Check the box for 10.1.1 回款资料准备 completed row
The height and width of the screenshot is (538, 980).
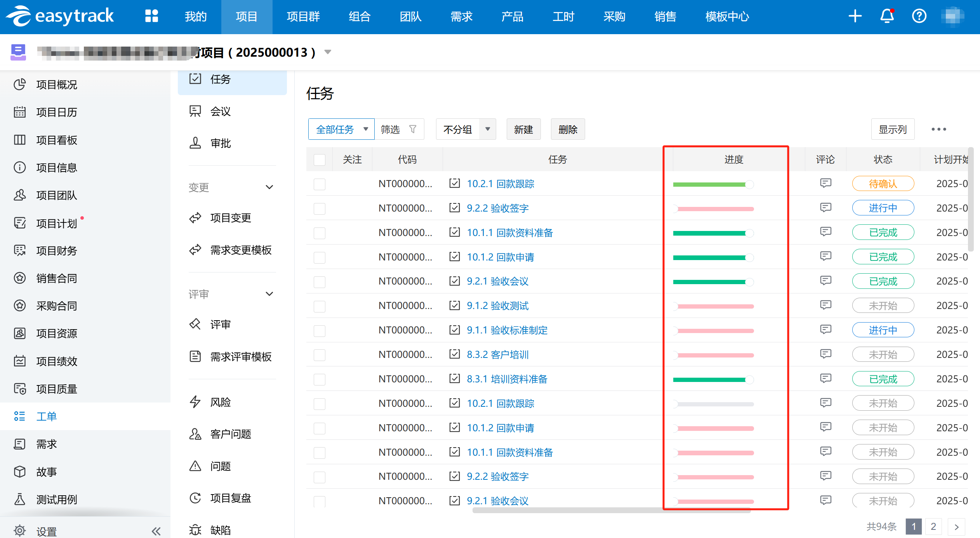point(320,233)
